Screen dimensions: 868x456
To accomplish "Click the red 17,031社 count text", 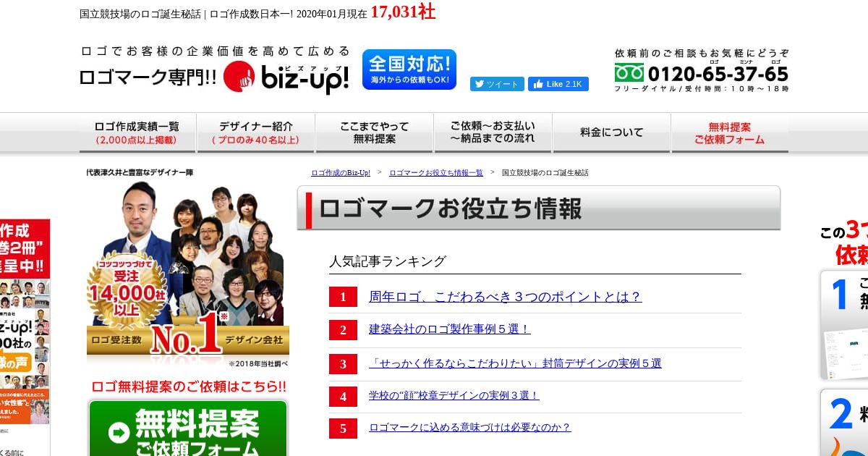I will [403, 12].
